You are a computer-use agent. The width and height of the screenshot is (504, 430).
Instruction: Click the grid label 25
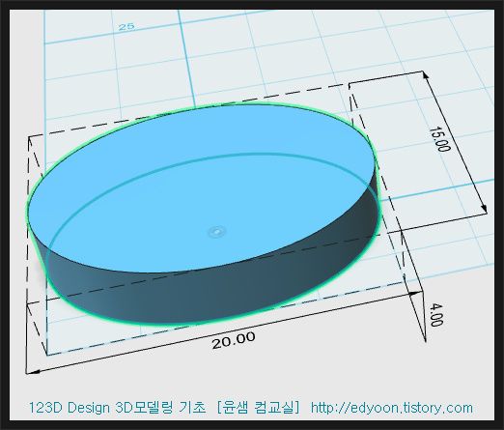[126, 27]
